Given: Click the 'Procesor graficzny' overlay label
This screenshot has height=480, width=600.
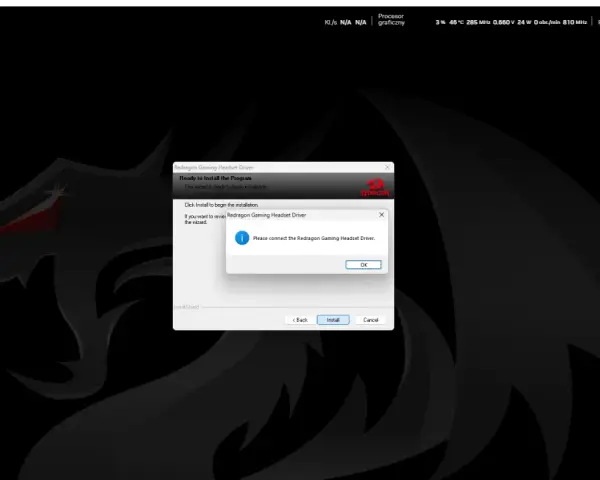Looking at the screenshot, I should pyautogui.click(x=391, y=19).
